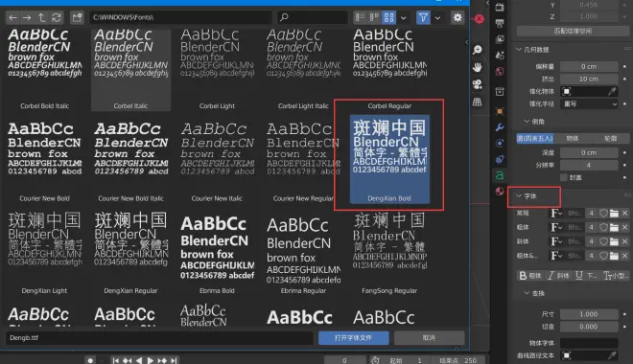This screenshot has width=633, height=364.
Task: Enable the 封盖 checkbox
Action: click(564, 177)
